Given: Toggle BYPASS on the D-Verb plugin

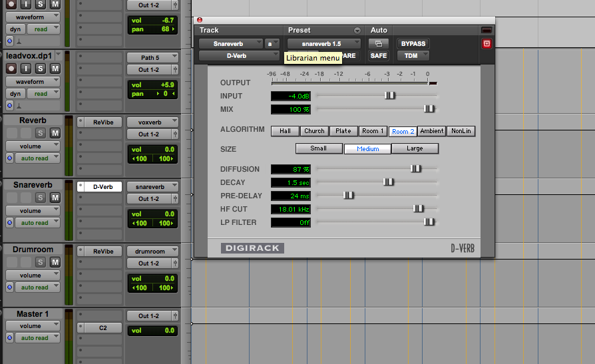Looking at the screenshot, I should pos(413,44).
